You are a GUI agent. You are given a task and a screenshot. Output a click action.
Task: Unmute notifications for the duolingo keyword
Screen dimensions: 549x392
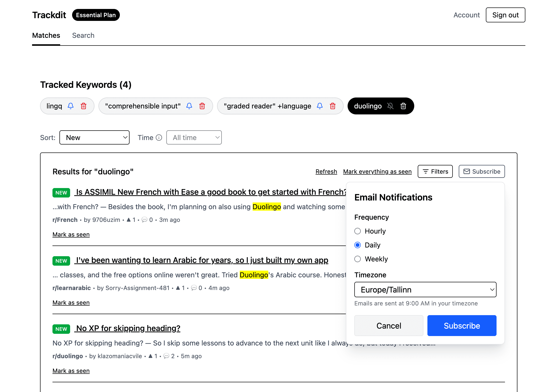(x=390, y=106)
